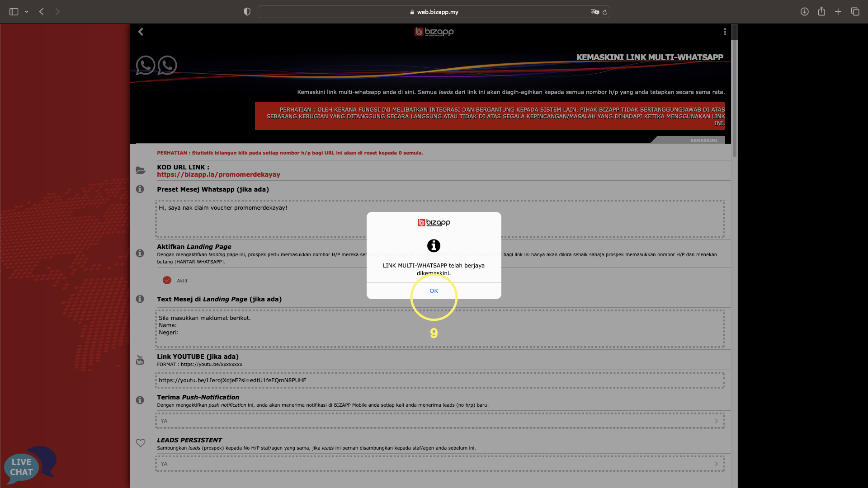Click info icon beside Terima Push-Notification
The width and height of the screenshot is (868, 488).
click(x=140, y=400)
